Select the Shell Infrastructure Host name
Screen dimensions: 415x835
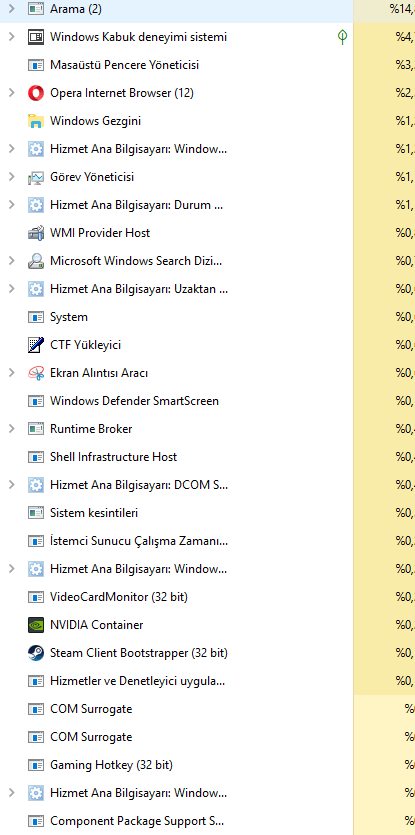(x=113, y=457)
